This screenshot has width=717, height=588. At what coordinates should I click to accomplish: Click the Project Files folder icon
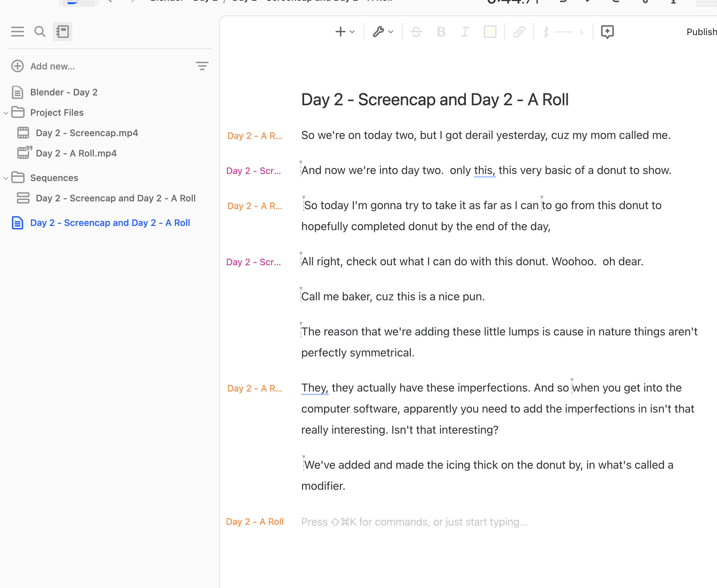18,112
